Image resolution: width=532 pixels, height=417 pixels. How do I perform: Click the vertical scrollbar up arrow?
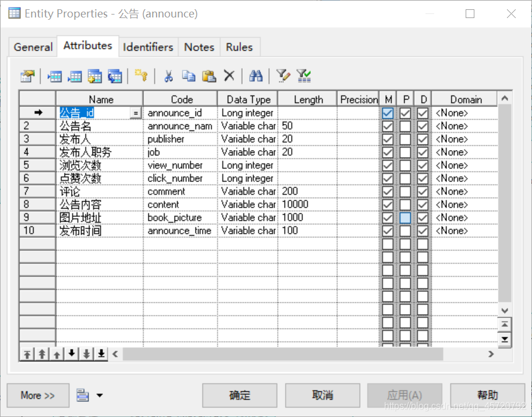click(x=505, y=98)
